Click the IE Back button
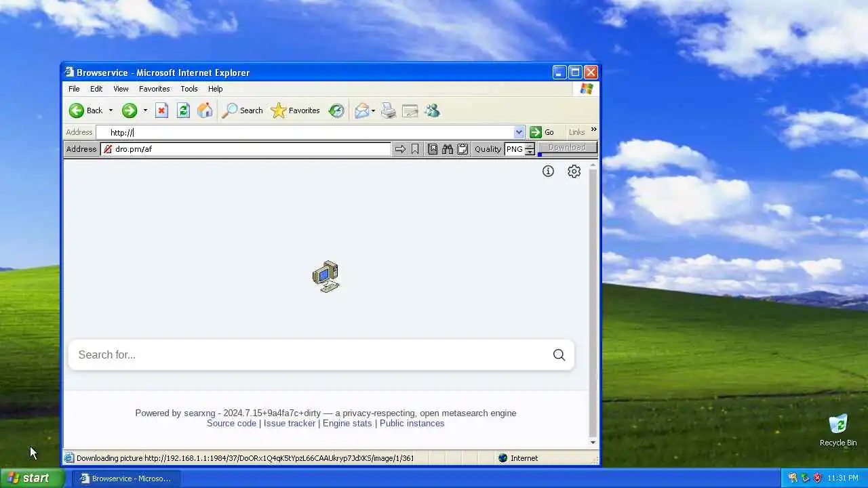 point(85,110)
